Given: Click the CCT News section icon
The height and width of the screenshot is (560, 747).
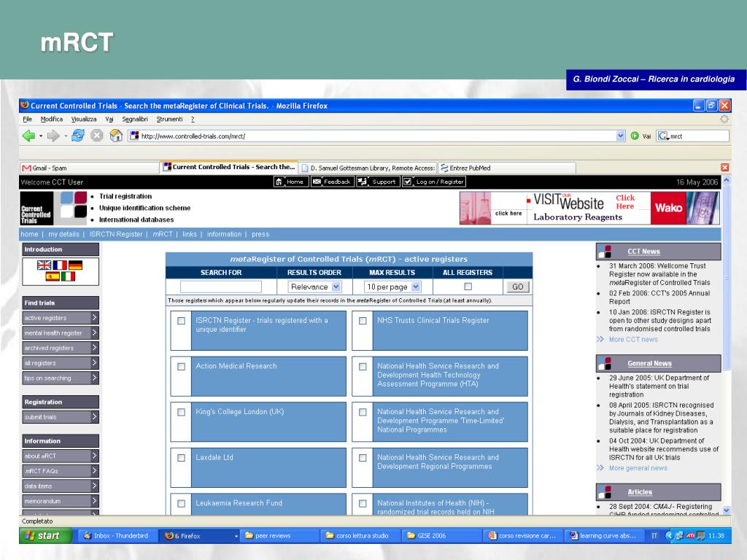Looking at the screenshot, I should pyautogui.click(x=605, y=252).
